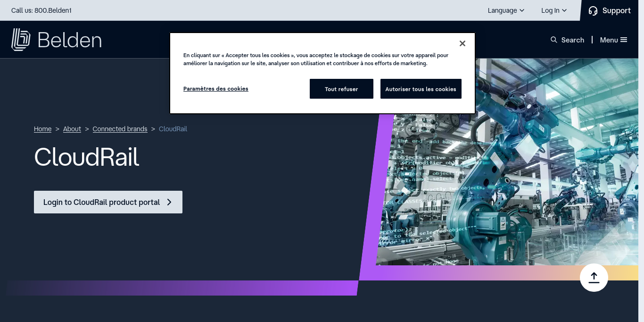644x322 pixels.
Task: Open the About breadcrumb link
Action: click(72, 129)
